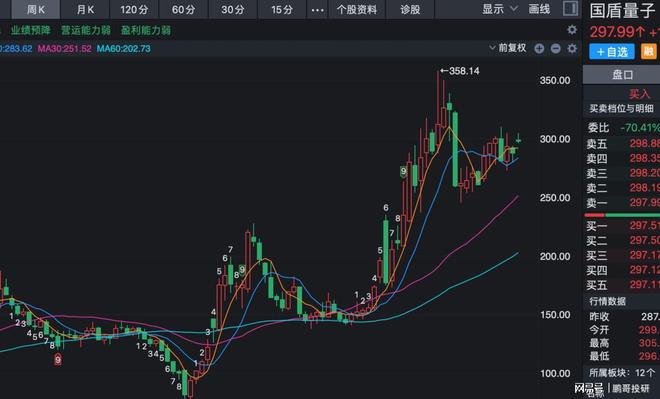
Task: Click the red 买入 buy button
Action: coord(639,93)
